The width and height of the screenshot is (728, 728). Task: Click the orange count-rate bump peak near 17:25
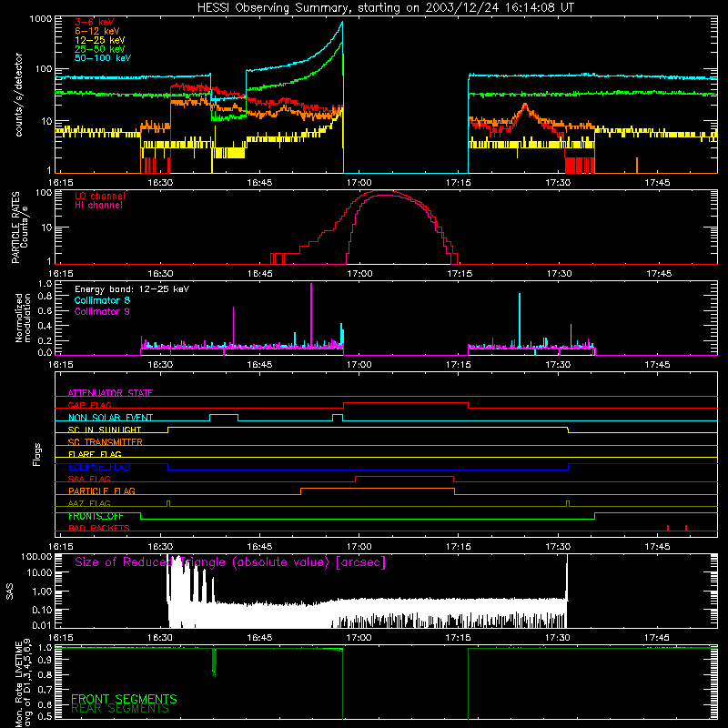pos(525,106)
